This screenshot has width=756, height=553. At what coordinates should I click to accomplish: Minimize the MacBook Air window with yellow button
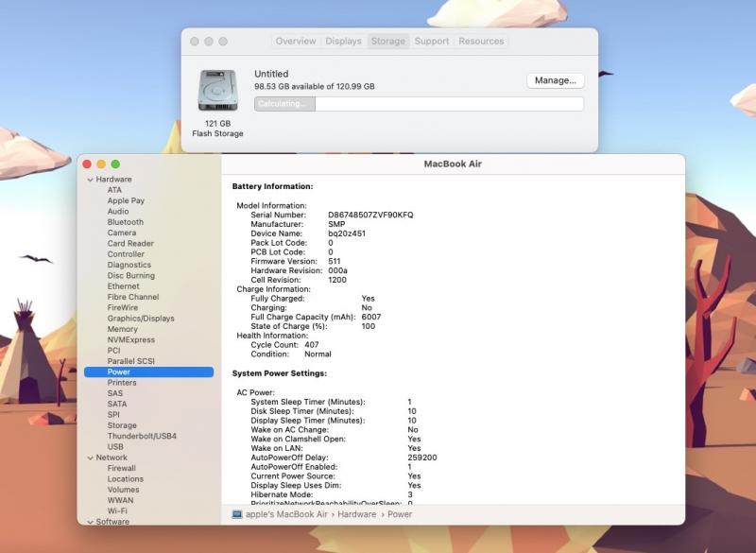(101, 164)
